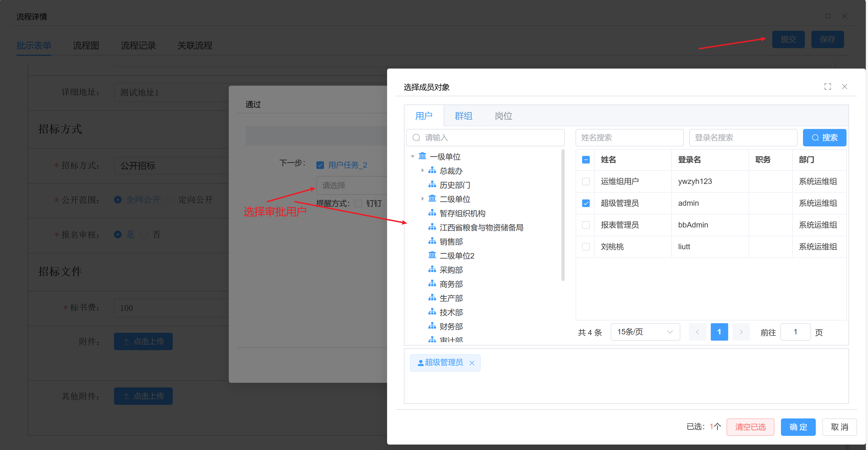The height and width of the screenshot is (450, 868).
Task: Toggle the 用户任务_2 checkbox
Action: (320, 165)
